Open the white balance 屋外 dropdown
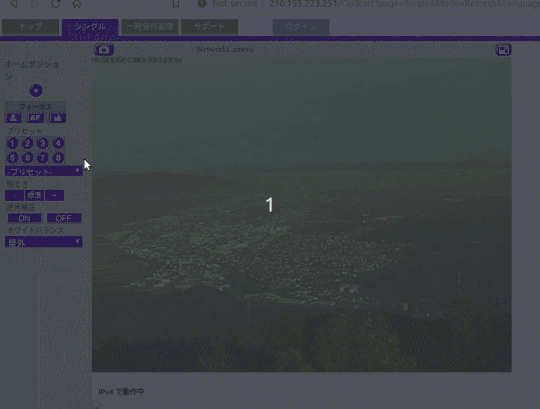Screen dimensions: 540x409 pos(44,242)
